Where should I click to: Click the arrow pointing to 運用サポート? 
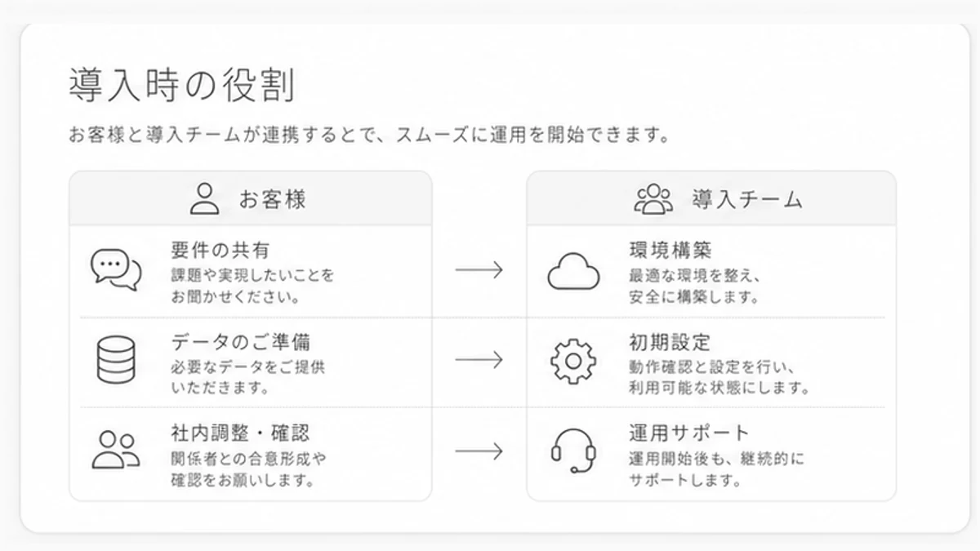click(479, 451)
